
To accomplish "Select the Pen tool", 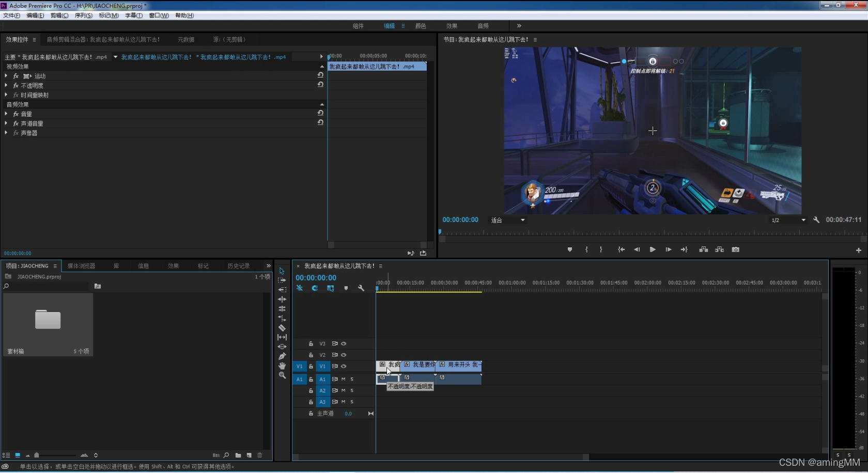I will pyautogui.click(x=282, y=356).
